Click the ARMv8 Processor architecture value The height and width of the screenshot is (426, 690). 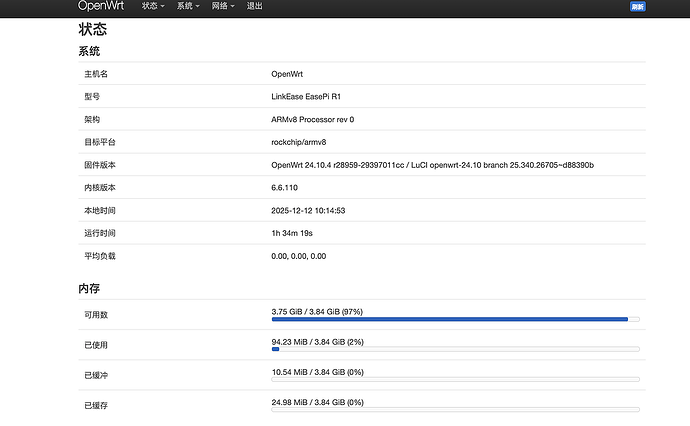tap(313, 119)
